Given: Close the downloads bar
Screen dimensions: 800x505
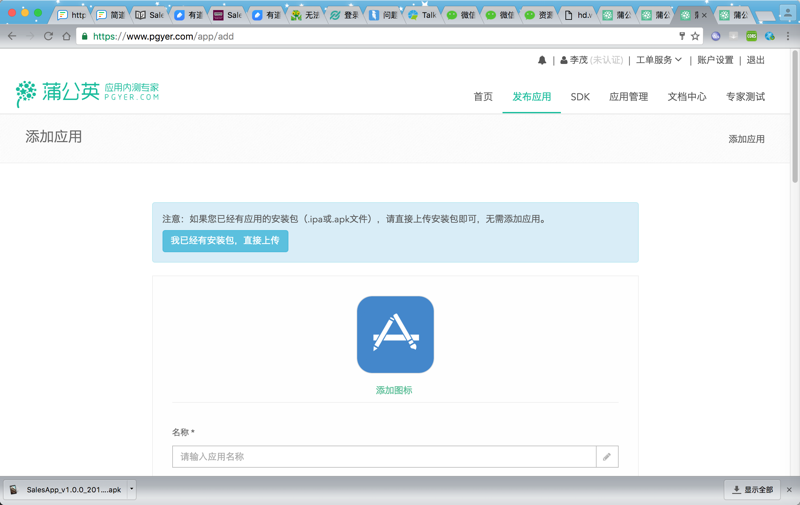Looking at the screenshot, I should pos(789,490).
